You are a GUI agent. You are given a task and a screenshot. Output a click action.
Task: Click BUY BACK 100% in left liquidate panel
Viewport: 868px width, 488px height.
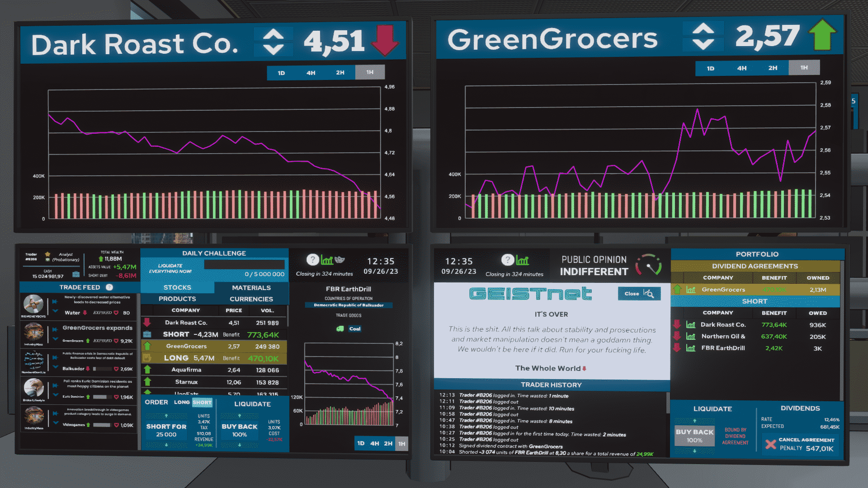(x=240, y=430)
